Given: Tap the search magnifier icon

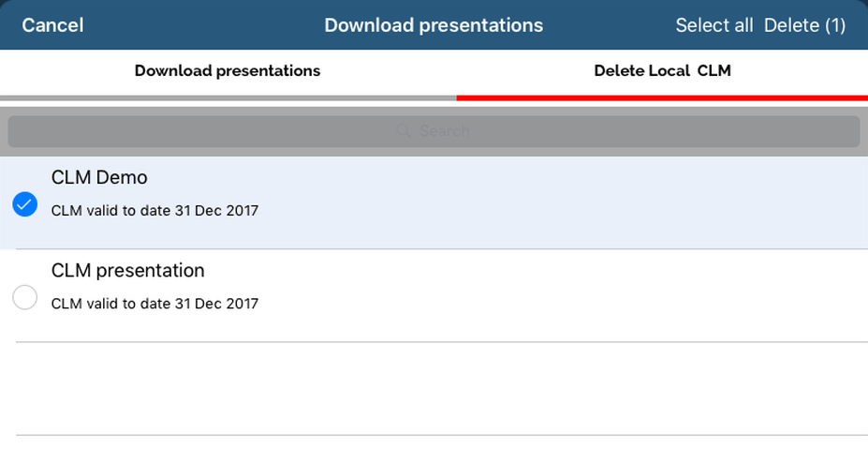Looking at the screenshot, I should 404,131.
